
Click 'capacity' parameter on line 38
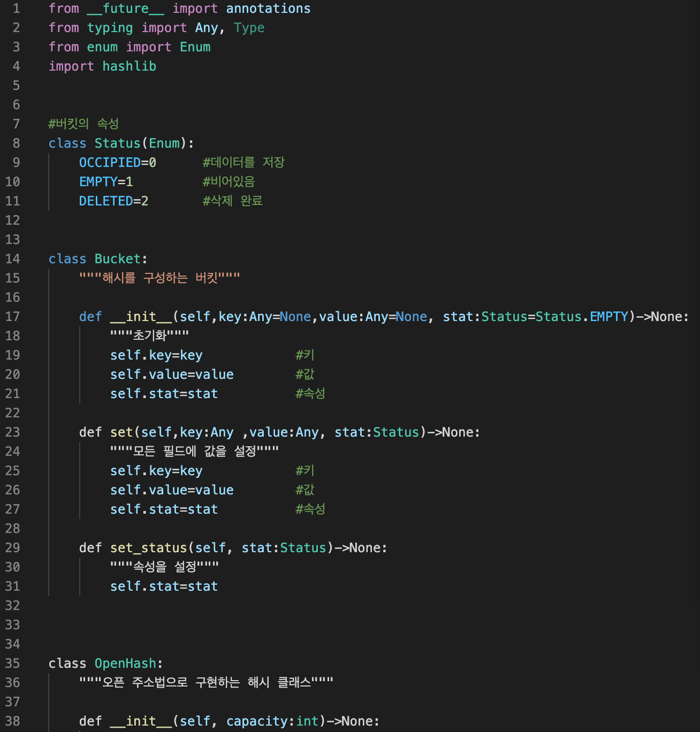(x=256, y=721)
